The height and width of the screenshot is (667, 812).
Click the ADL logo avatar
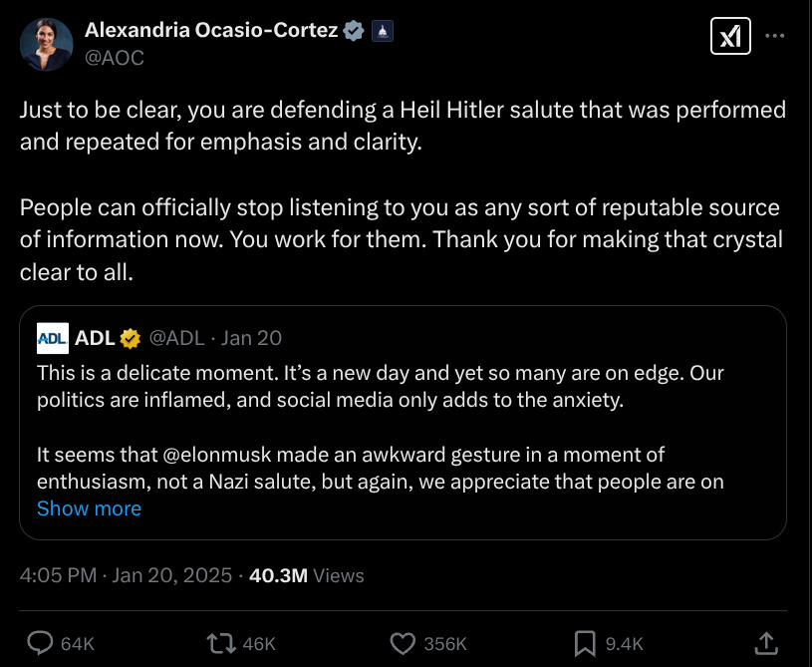[x=53, y=338]
